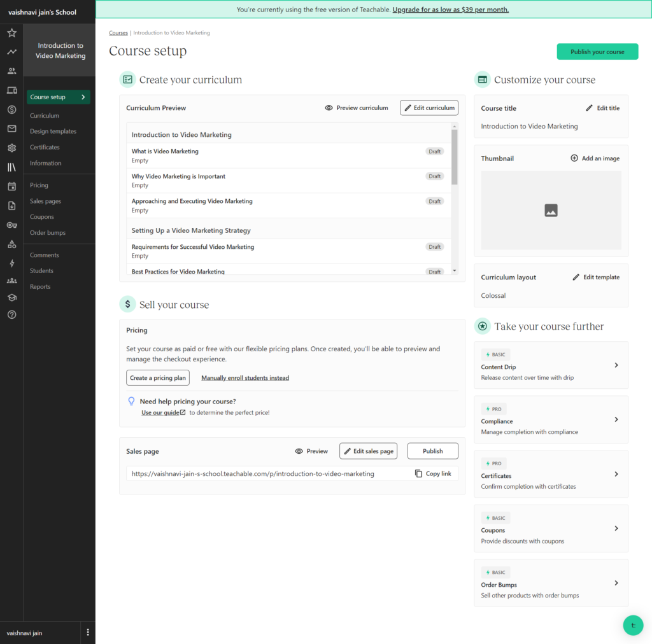Open the graduation cap icon
This screenshot has height=644, width=652.
click(x=11, y=297)
